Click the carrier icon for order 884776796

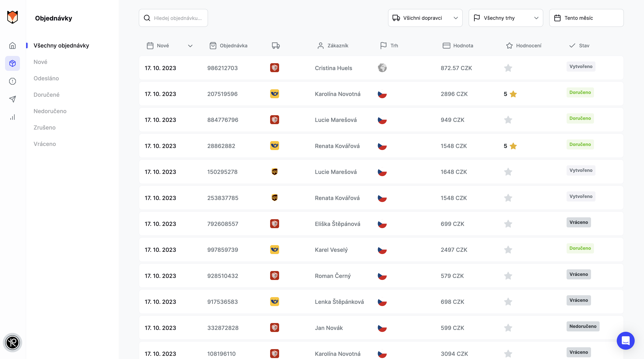pyautogui.click(x=274, y=120)
